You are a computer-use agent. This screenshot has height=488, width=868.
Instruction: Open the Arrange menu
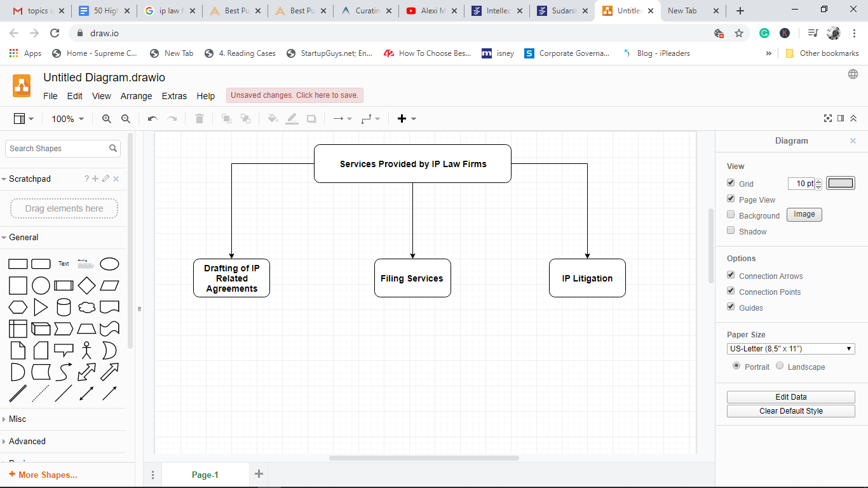click(x=136, y=96)
